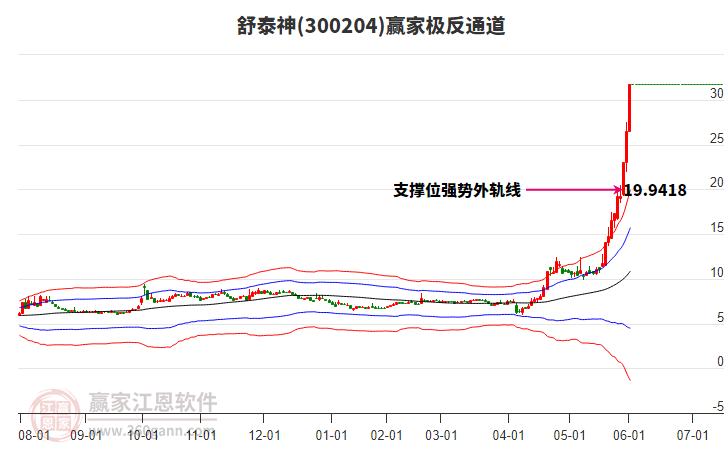Click the 01-01 date axis label
Image resolution: width=726 pixels, height=450 pixels.
332,435
